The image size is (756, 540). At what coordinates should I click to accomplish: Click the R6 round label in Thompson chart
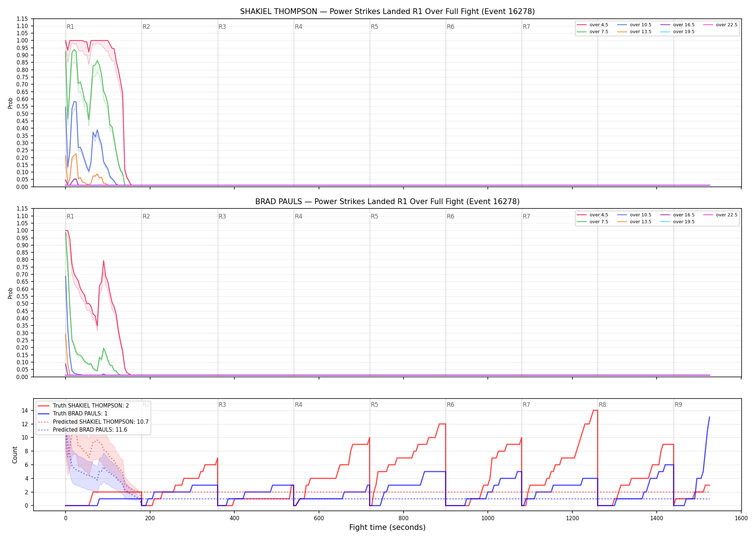(450, 27)
